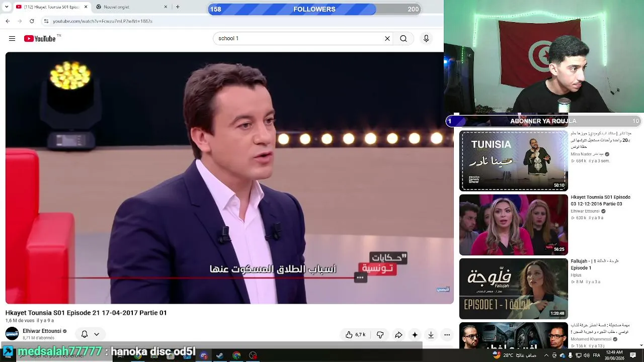This screenshot has width=644, height=362.
Task: Share the video using the arrow icon
Action: point(398,335)
